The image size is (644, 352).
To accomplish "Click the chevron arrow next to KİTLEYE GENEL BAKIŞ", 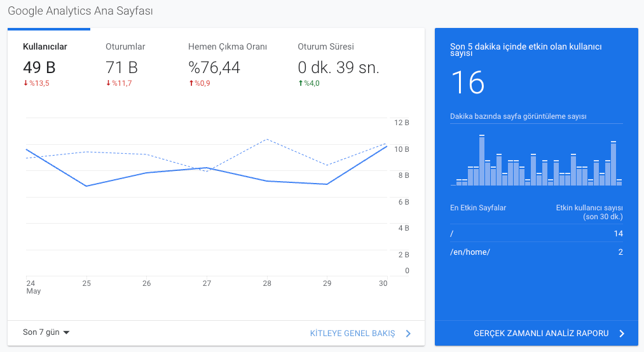I will [x=408, y=334].
